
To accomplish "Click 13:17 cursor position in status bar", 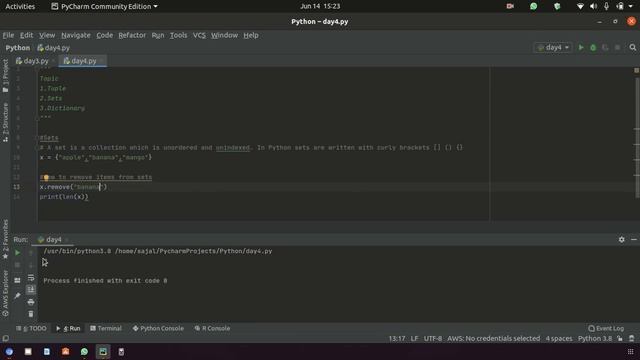I will (397, 338).
